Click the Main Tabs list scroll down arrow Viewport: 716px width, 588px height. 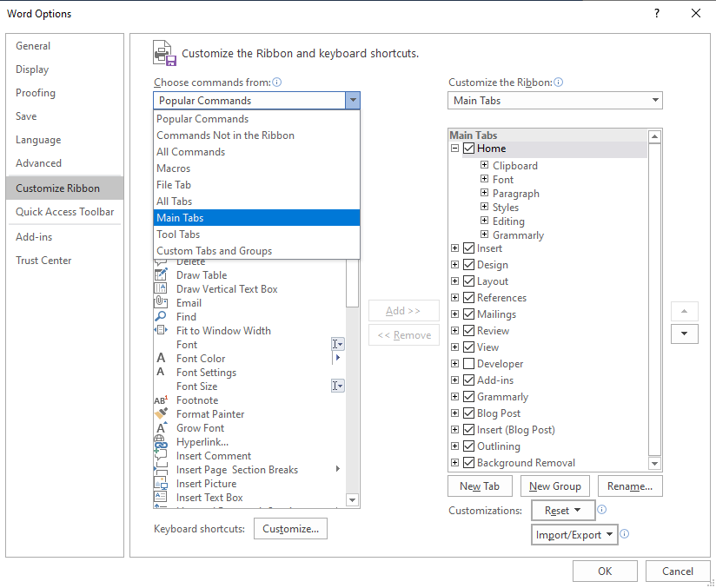pos(654,464)
